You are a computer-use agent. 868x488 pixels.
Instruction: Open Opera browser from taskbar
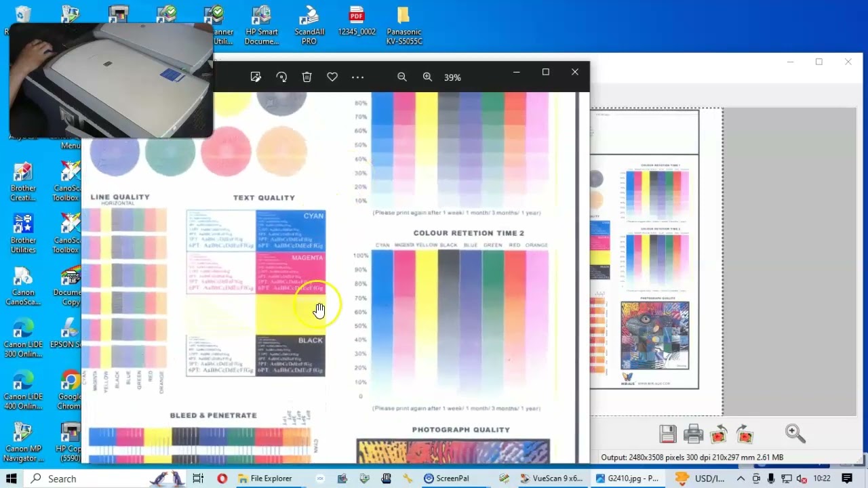pos(222,479)
